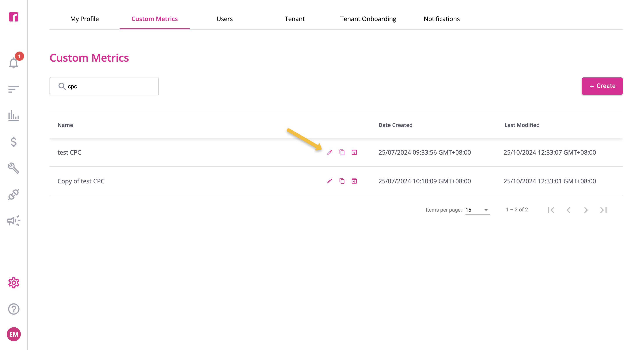This screenshot has width=644, height=350.
Task: Open the plug integrations icon
Action: pyautogui.click(x=14, y=195)
